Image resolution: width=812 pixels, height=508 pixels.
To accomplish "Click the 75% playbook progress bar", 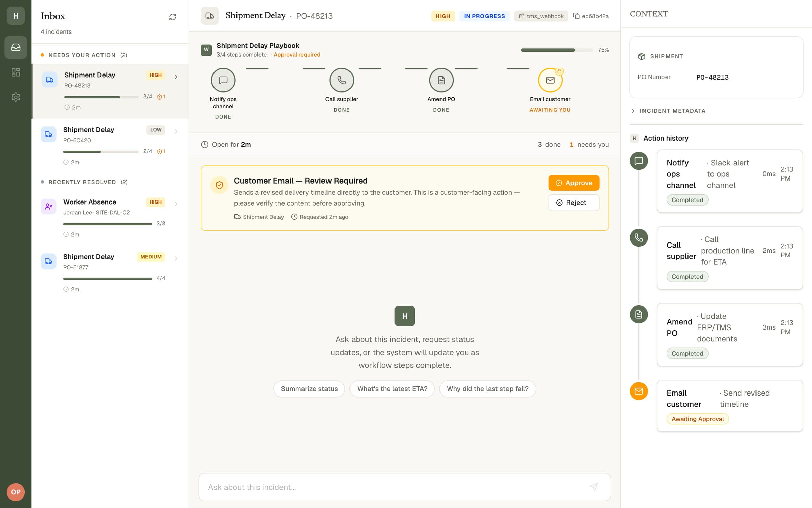I will [557, 50].
